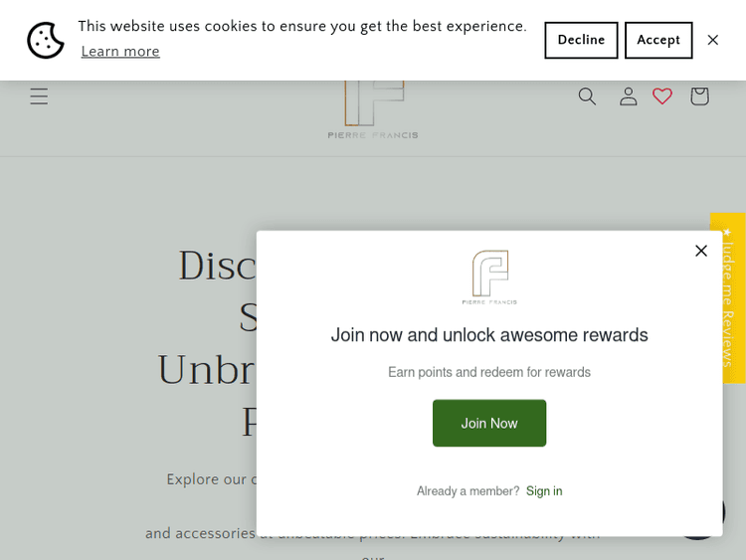The image size is (746, 560).
Task: Open the account login icon
Action: [x=628, y=96]
